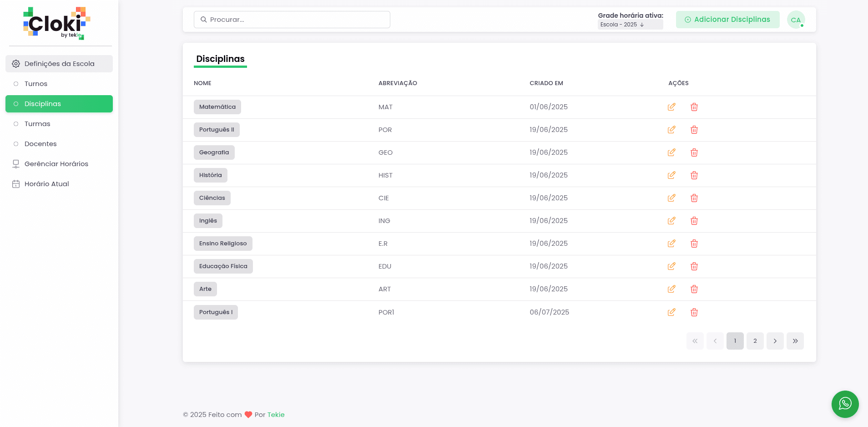This screenshot has width=868, height=427.
Task: Edit the Inglês discipline entry
Action: (x=671, y=221)
